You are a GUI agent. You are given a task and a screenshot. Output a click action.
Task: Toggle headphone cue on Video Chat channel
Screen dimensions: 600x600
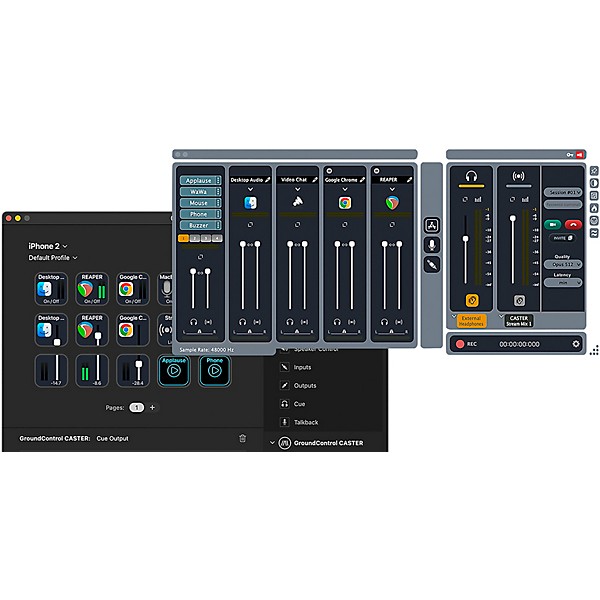click(290, 322)
